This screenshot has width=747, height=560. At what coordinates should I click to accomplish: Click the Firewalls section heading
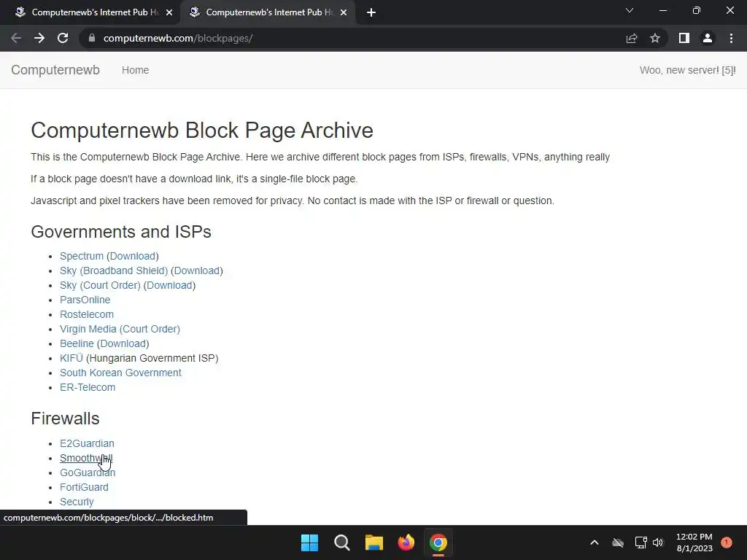pyautogui.click(x=65, y=419)
